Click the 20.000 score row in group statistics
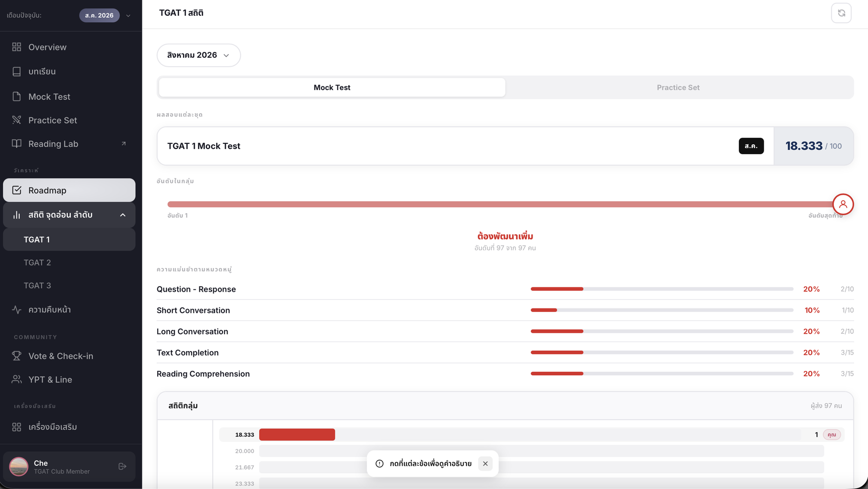The image size is (868, 489). click(532, 451)
